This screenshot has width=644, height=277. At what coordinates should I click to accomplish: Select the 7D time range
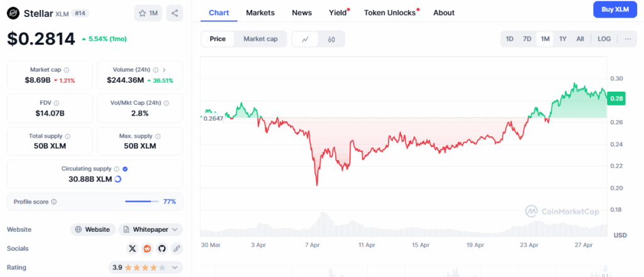pyautogui.click(x=527, y=39)
